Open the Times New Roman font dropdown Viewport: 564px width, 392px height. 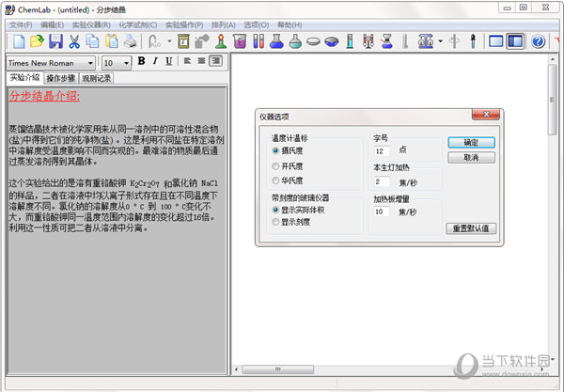click(x=90, y=63)
